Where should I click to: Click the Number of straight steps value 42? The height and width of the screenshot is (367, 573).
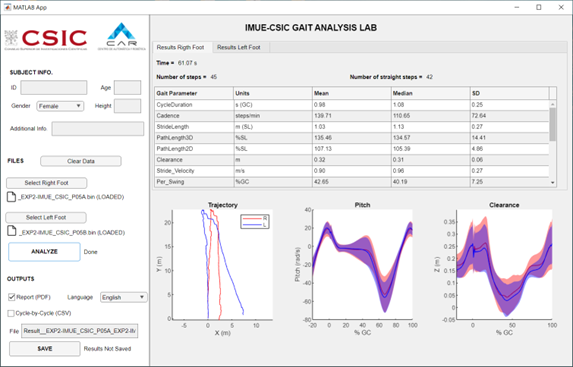[x=429, y=77]
